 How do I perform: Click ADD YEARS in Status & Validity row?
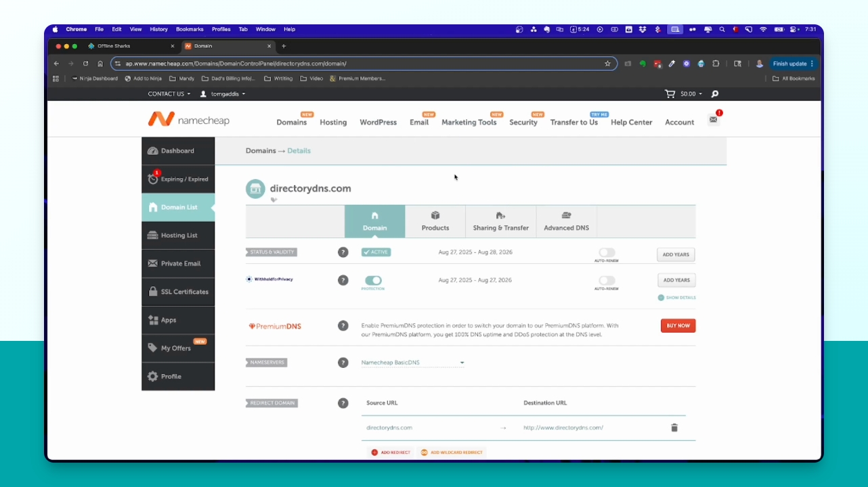(x=676, y=255)
